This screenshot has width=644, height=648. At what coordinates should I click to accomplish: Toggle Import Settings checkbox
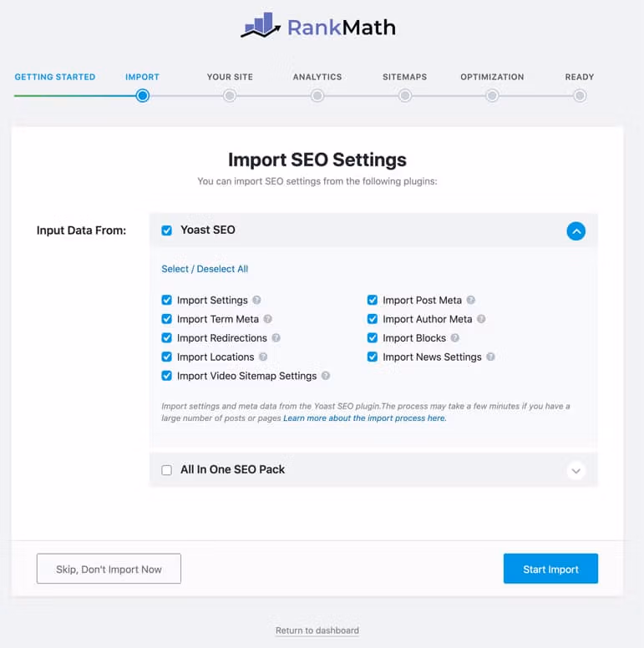click(x=166, y=300)
